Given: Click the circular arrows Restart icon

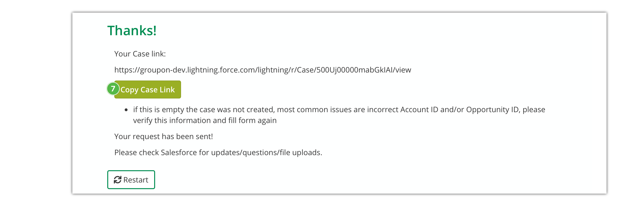Looking at the screenshot, I should tap(117, 180).
